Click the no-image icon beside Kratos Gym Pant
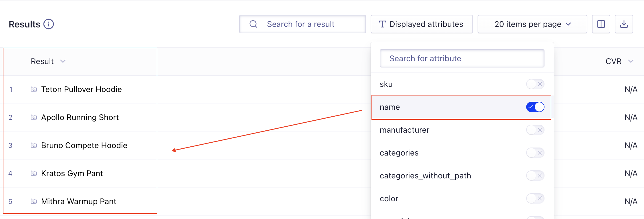Screen dimensions: 644x219 [34, 174]
